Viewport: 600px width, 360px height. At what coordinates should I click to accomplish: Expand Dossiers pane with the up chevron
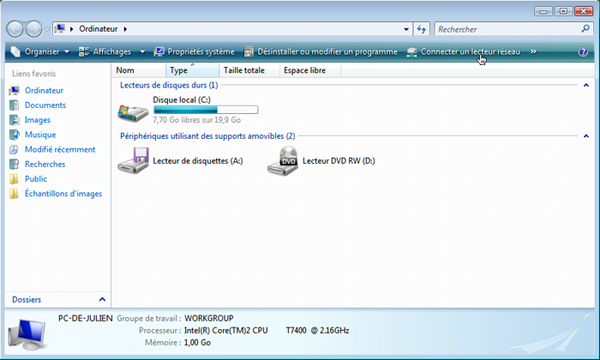pyautogui.click(x=102, y=300)
